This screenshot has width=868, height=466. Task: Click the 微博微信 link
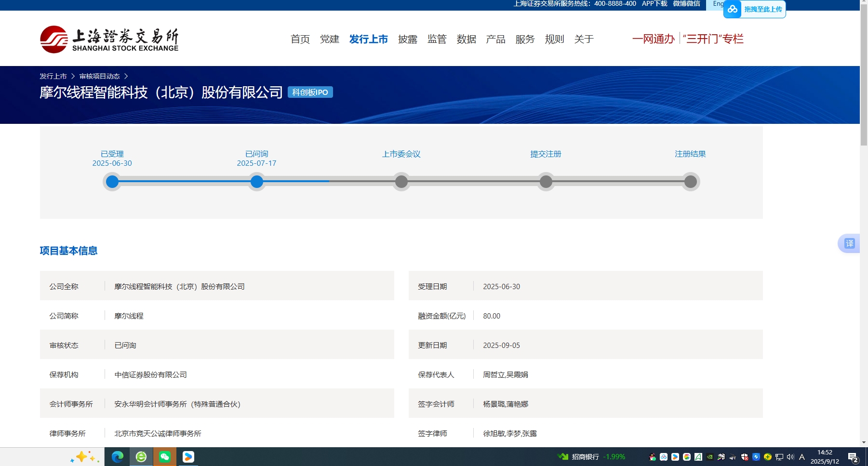pyautogui.click(x=687, y=3)
